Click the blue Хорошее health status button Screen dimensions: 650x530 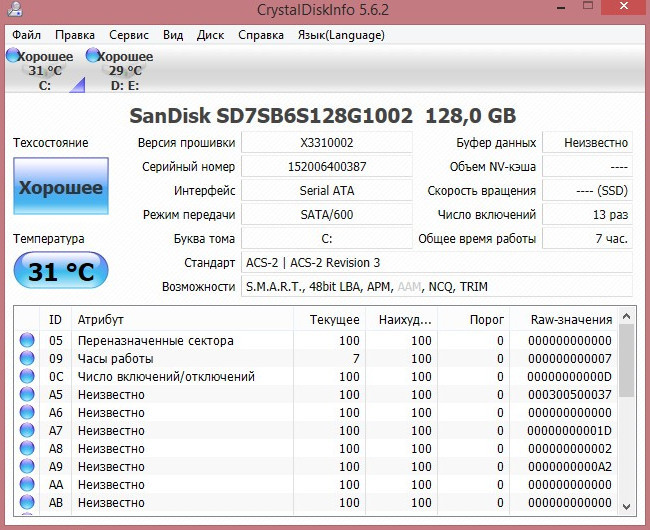point(61,186)
